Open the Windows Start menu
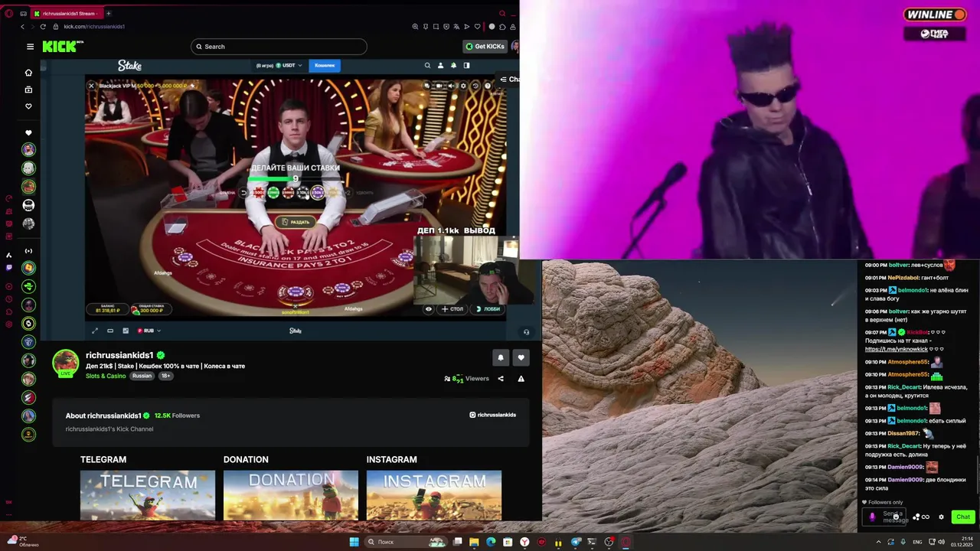The height and width of the screenshot is (551, 980). [x=354, y=542]
